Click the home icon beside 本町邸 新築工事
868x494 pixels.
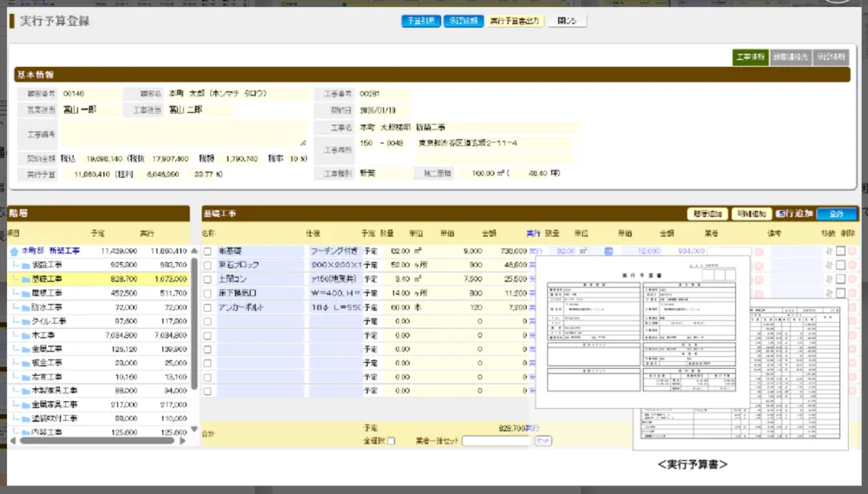[15, 252]
